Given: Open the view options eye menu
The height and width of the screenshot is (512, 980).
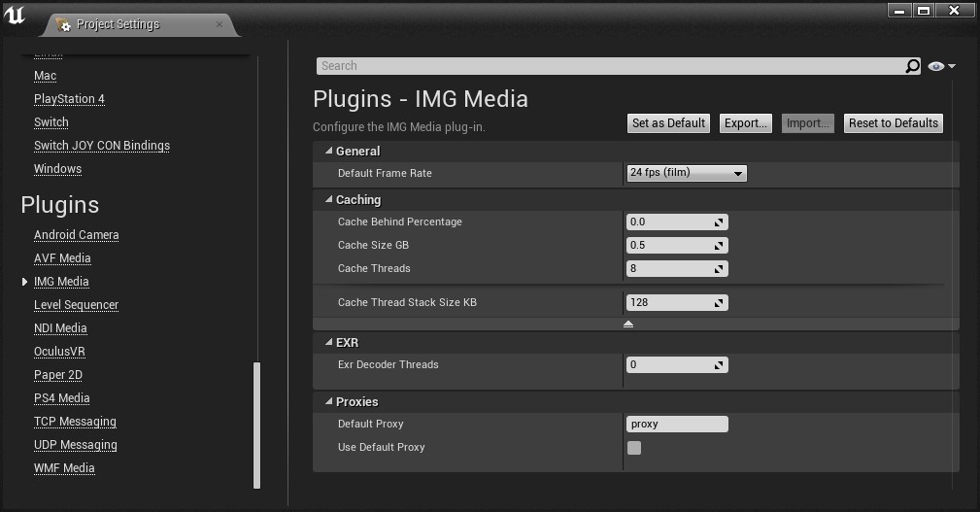Looking at the screenshot, I should coord(941,66).
